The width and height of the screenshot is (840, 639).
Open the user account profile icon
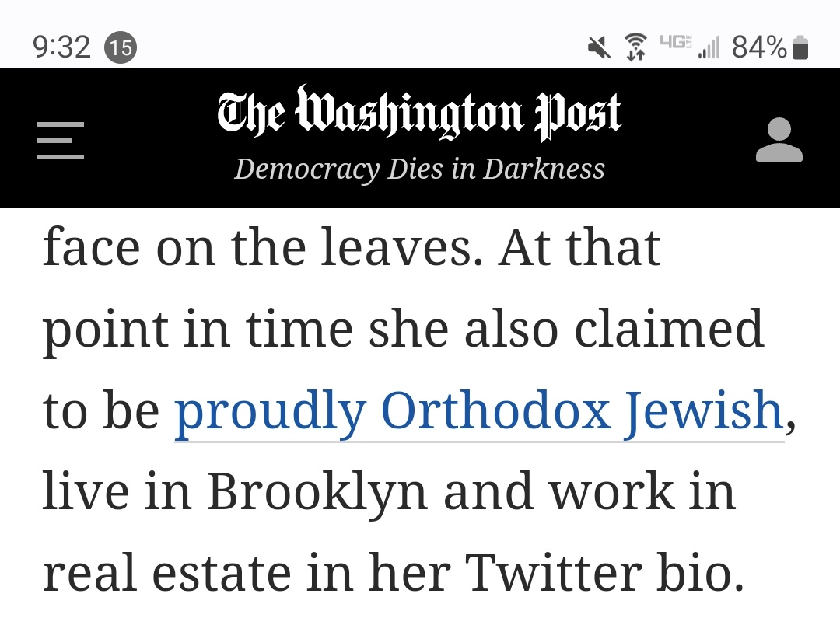tap(779, 139)
